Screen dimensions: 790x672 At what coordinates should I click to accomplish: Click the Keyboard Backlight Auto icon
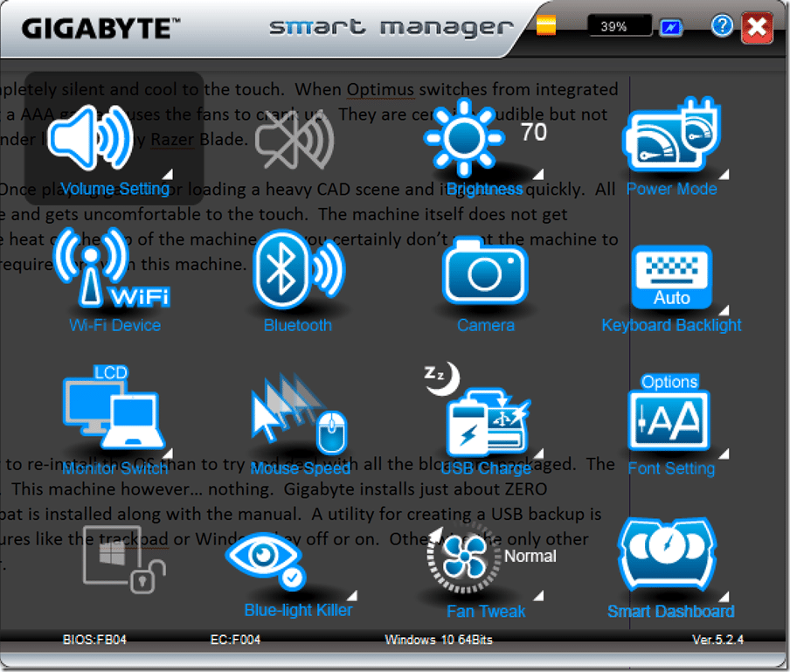coord(672,277)
